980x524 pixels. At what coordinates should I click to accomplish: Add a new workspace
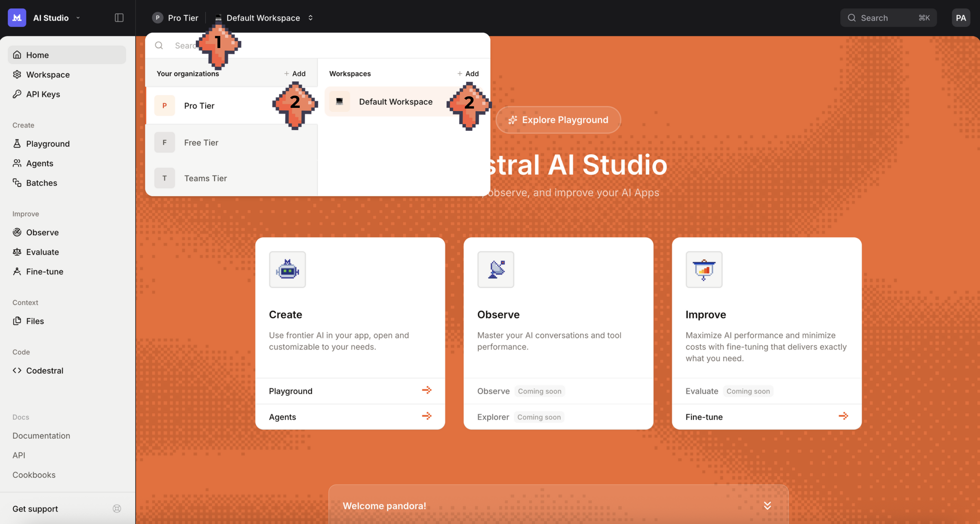click(x=468, y=73)
